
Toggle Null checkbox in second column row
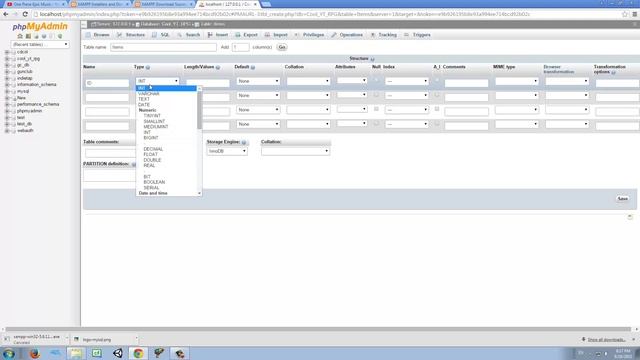(x=376, y=95)
